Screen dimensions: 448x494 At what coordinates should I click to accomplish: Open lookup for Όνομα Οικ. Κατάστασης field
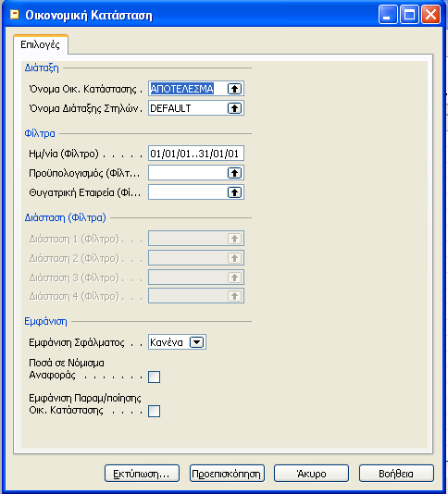point(234,89)
